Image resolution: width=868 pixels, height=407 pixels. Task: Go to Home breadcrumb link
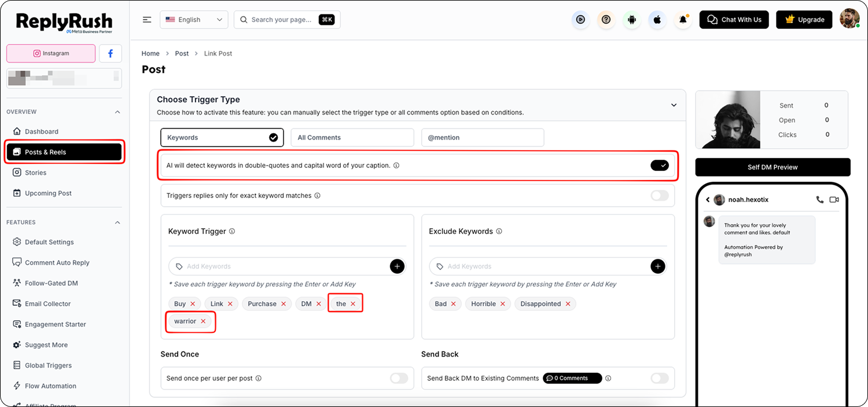click(x=150, y=53)
